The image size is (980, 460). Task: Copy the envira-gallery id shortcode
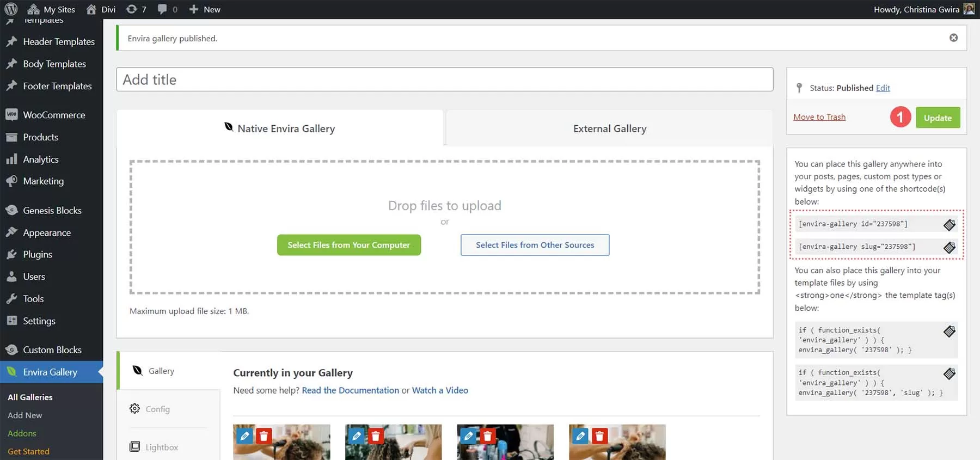coord(949,224)
